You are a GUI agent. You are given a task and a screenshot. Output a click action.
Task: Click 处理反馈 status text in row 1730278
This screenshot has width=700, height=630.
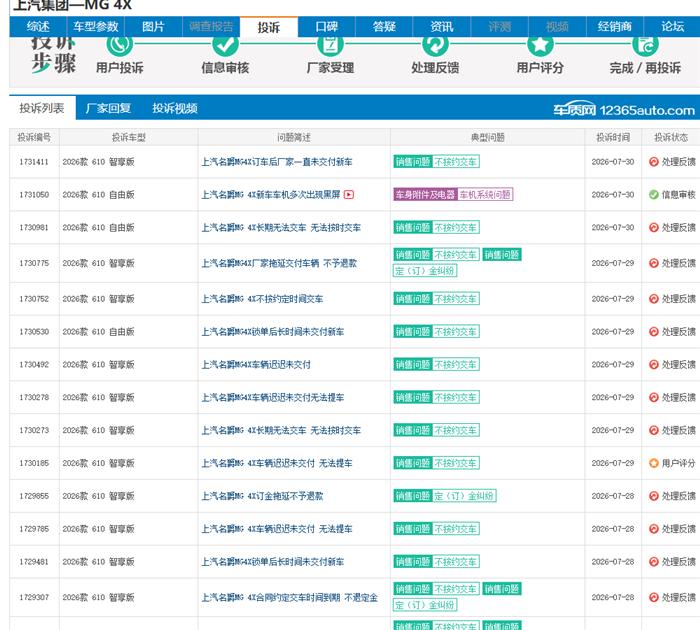[x=679, y=397]
